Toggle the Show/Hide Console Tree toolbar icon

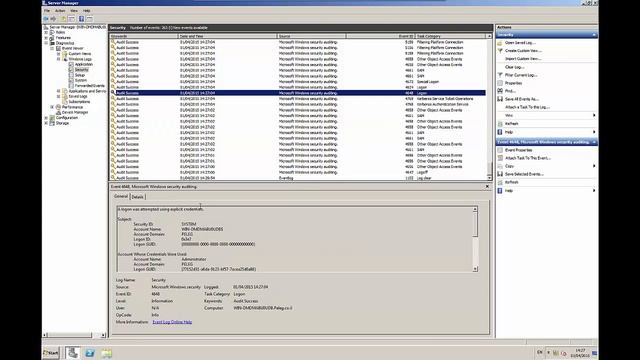(x=71, y=19)
